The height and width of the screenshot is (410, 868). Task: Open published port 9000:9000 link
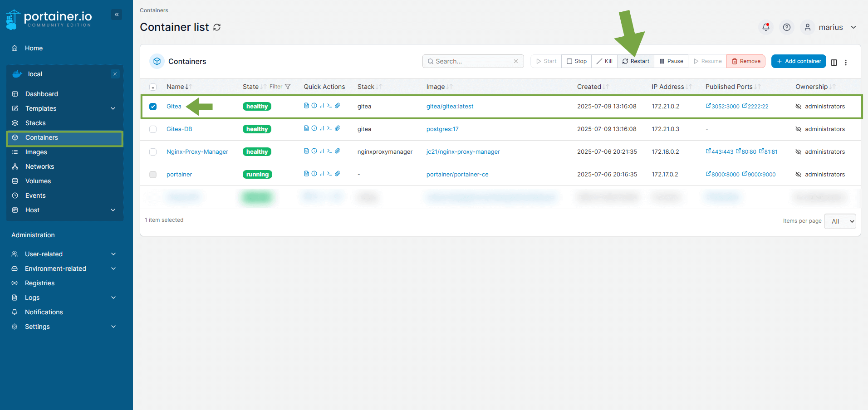click(x=759, y=174)
